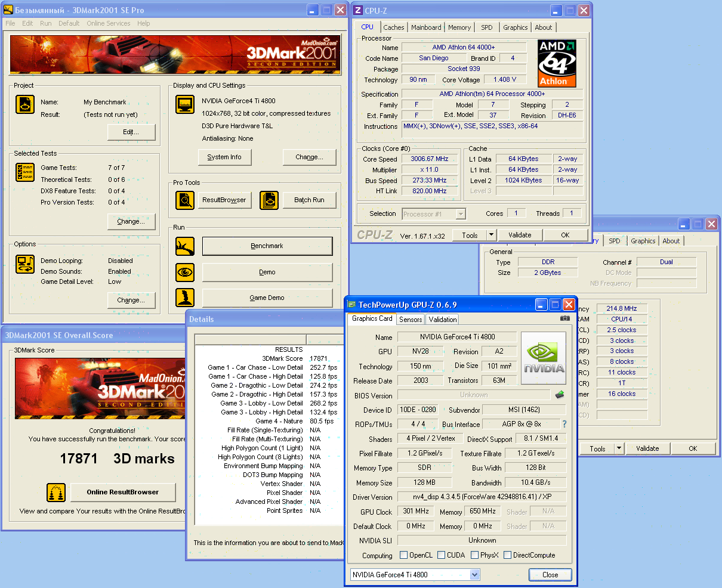
Task: Click the ResultBrowser magnifier icon
Action: click(x=185, y=200)
